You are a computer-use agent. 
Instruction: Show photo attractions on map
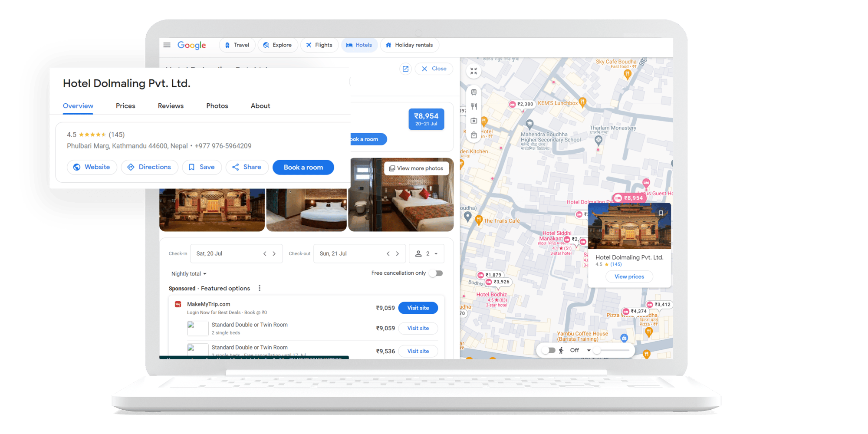[474, 121]
